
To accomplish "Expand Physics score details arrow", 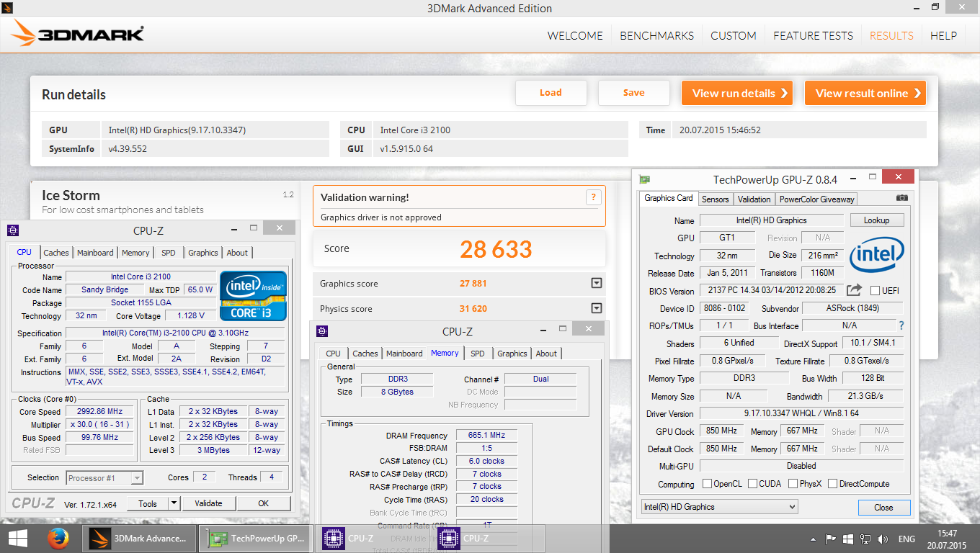I will click(596, 308).
